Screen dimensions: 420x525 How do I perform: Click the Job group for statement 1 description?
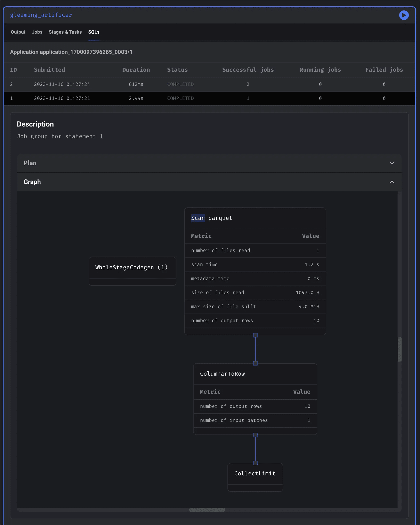coord(60,136)
